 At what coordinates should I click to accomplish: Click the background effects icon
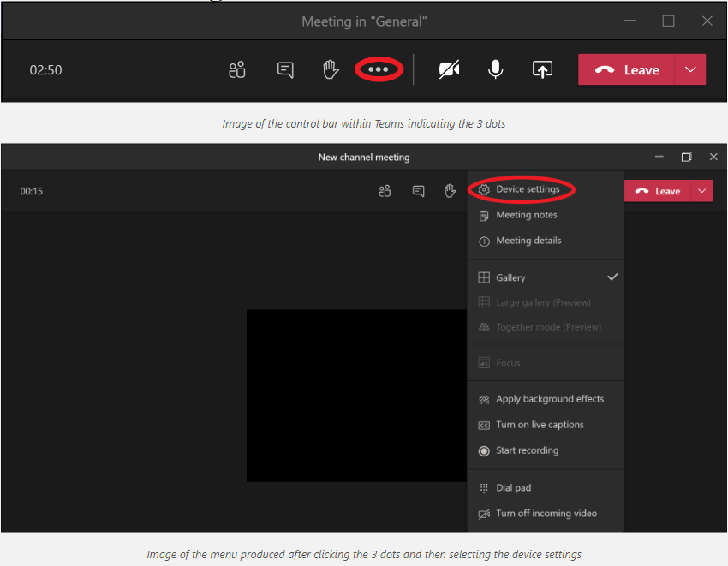484,400
